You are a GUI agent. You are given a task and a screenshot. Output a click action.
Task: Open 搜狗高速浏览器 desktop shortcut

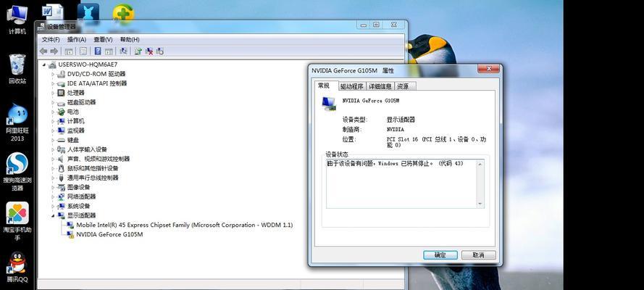[17, 172]
